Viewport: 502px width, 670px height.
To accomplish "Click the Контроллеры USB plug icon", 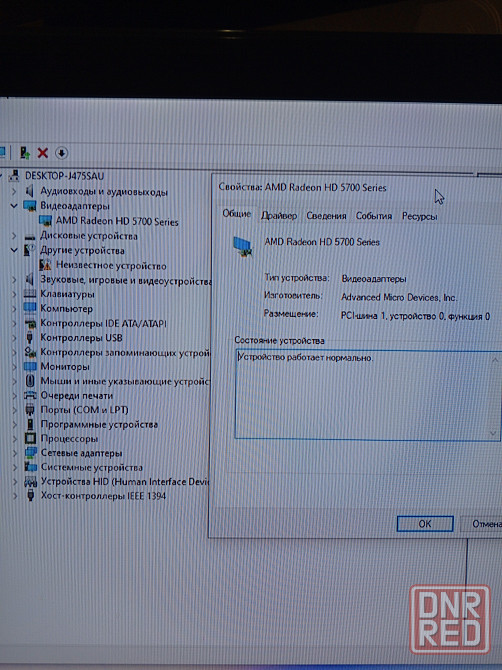I will [29, 338].
